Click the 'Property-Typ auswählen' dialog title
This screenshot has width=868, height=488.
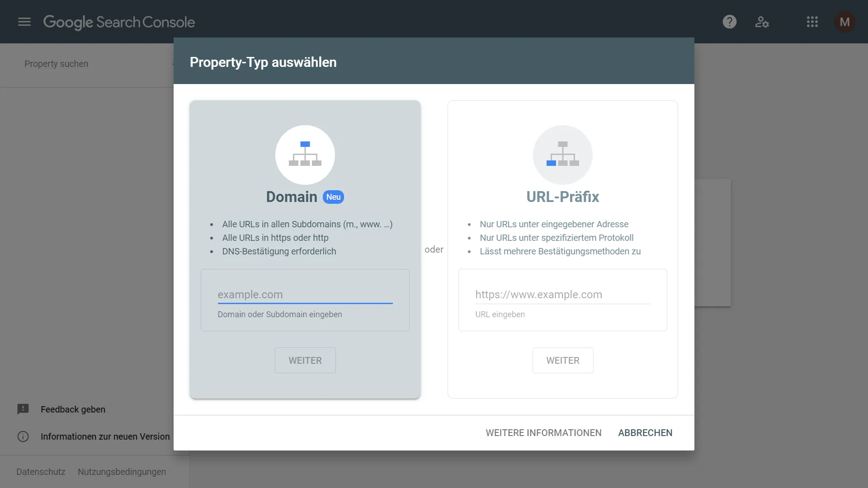tap(263, 62)
